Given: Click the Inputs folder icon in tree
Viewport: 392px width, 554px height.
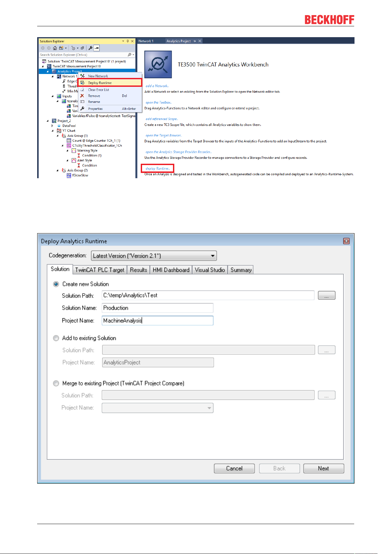Looking at the screenshot, I should (x=59, y=96).
